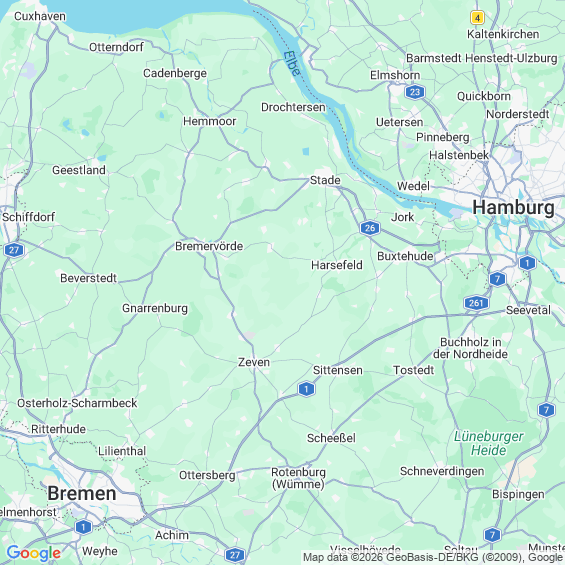Click the Elbe river label
The image size is (565, 565).
click(x=292, y=63)
